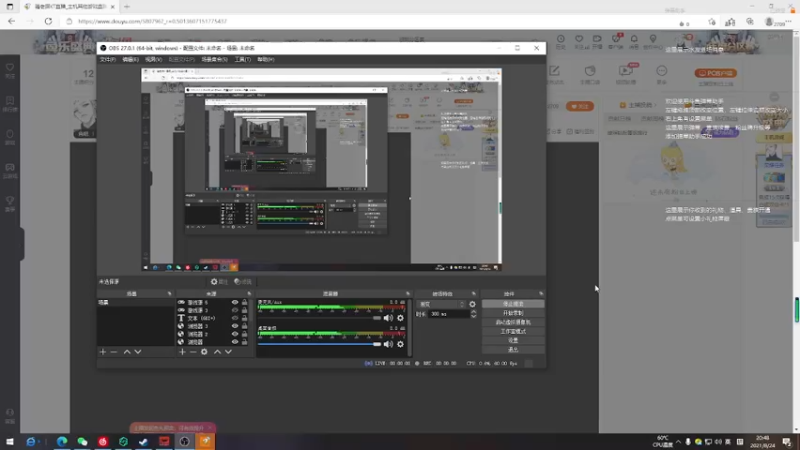Adjust transition duration stepper arrows
The height and width of the screenshot is (450, 800).
coord(473,314)
